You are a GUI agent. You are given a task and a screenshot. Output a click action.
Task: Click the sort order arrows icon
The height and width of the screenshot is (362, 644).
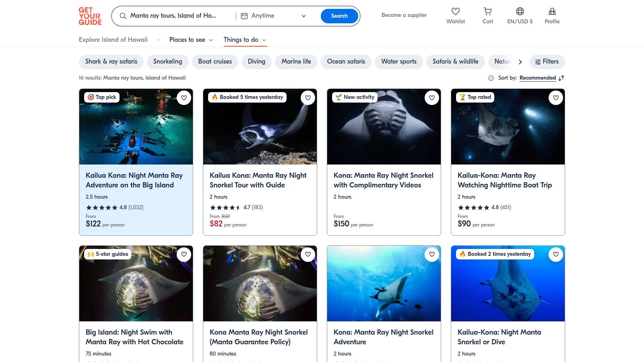tap(561, 78)
